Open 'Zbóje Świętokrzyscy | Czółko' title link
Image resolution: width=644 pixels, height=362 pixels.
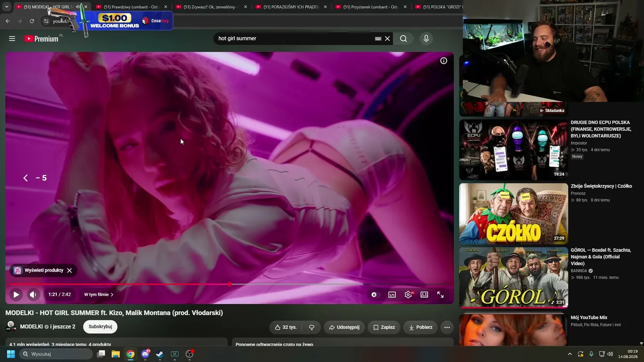point(601,186)
